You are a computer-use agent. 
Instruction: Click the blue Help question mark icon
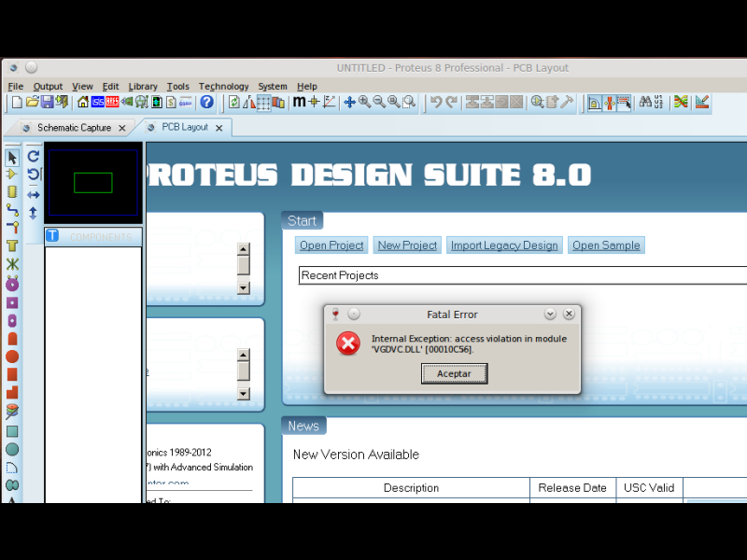click(207, 102)
